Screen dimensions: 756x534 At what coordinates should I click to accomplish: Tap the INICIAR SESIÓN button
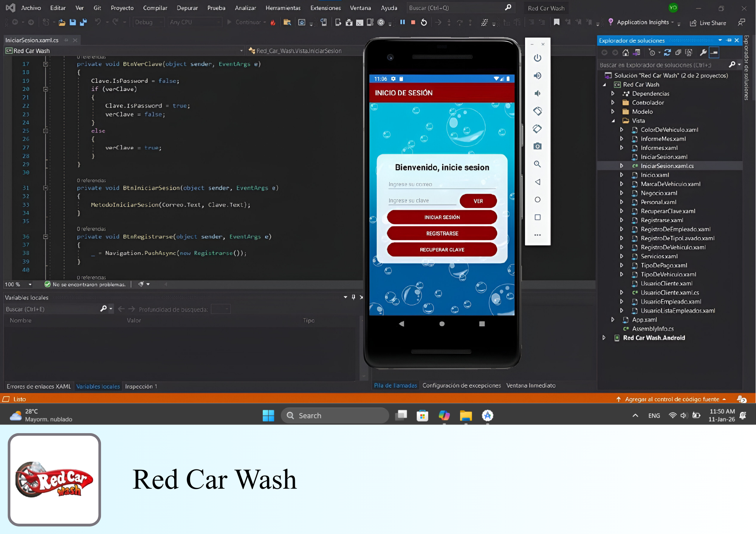(442, 217)
